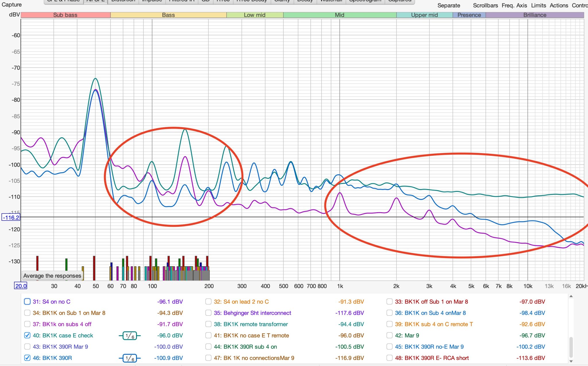Toggle the Scrollbars option

[x=486, y=5]
